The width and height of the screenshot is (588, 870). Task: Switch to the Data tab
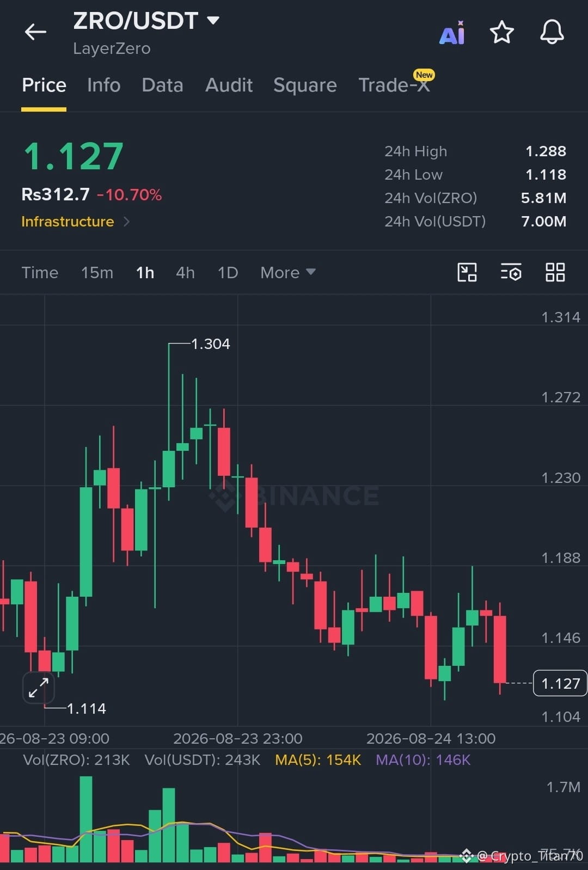162,85
